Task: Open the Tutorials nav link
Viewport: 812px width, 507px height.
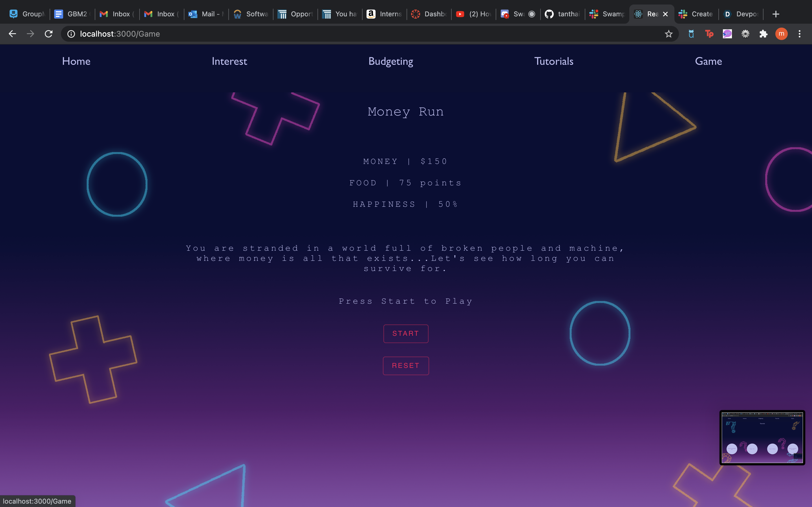Action: (554, 61)
